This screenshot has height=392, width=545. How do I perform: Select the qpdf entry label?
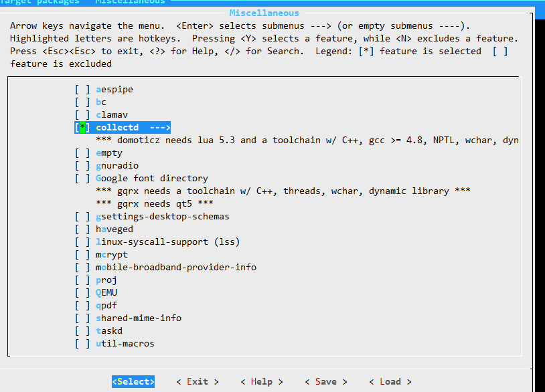pos(106,306)
